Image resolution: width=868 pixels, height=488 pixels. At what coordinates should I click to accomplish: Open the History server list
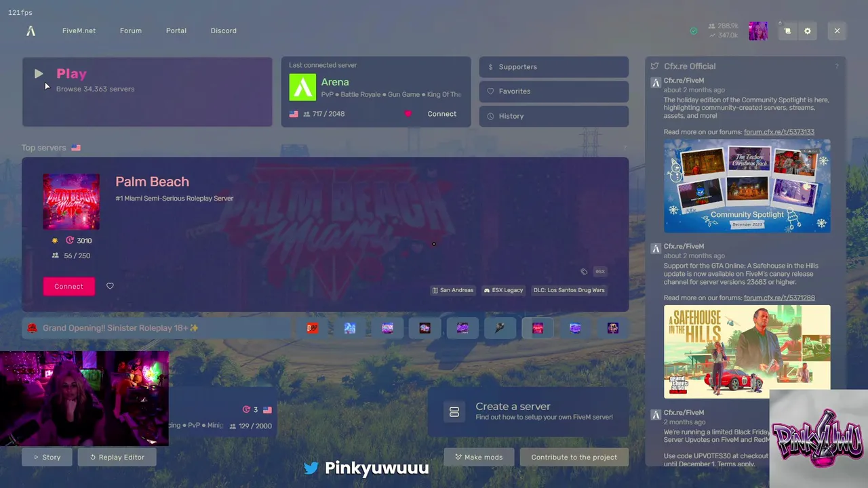[554, 116]
